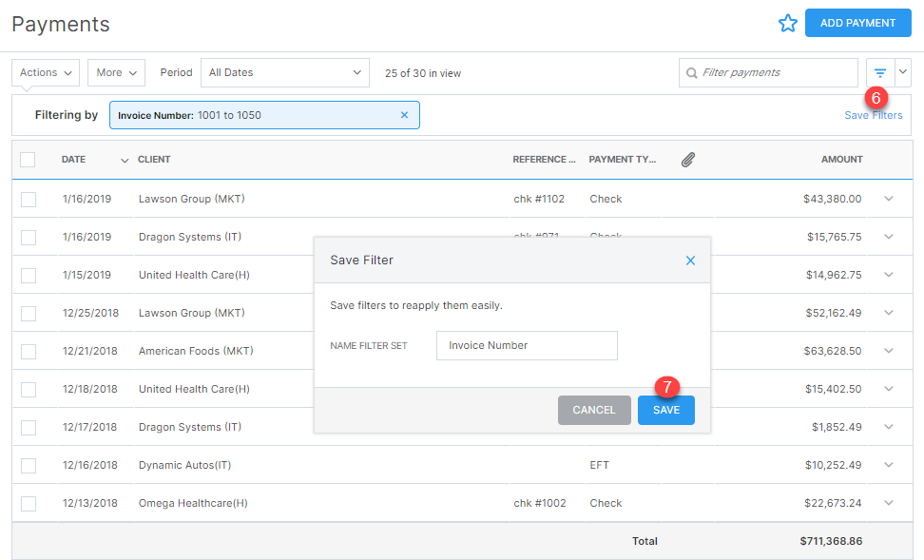Expand row menu for $15,765.75 payment
This screenshot has height=560, width=924.
coord(889,237)
